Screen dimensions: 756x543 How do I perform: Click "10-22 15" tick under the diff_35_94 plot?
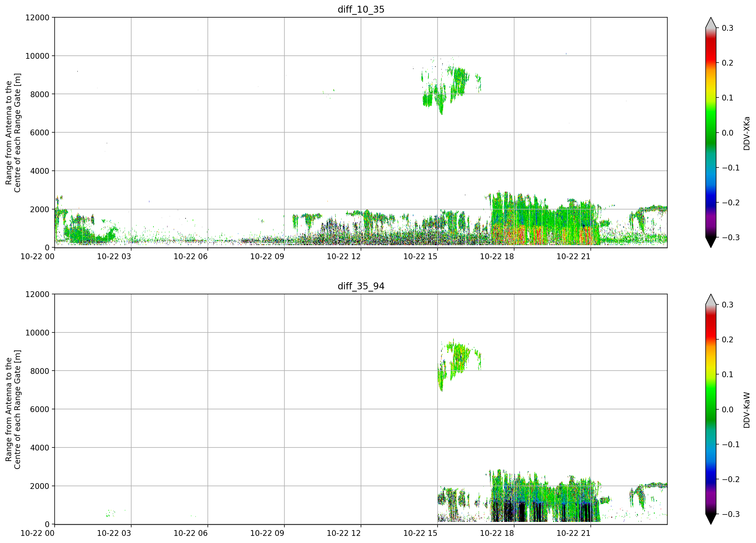tap(420, 533)
